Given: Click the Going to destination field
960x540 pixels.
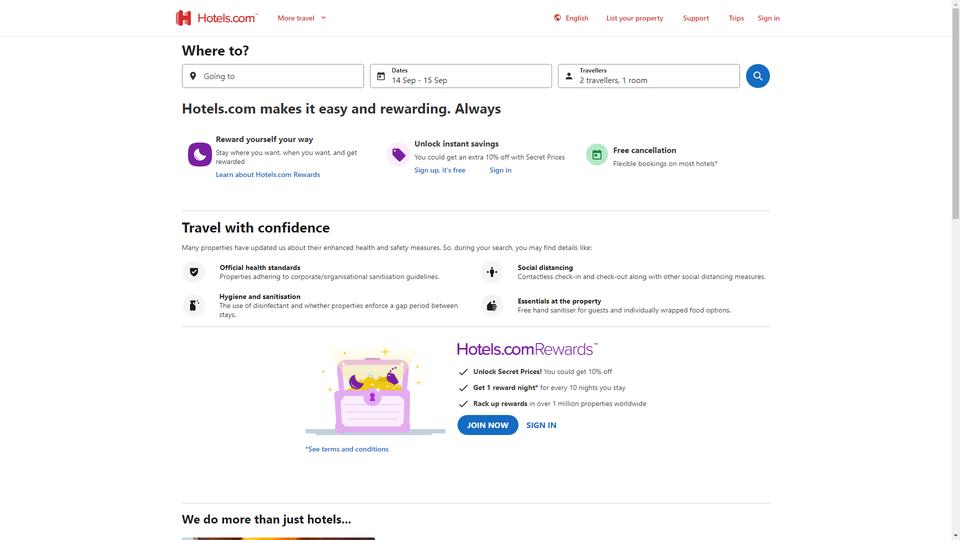Looking at the screenshot, I should coord(272,76).
